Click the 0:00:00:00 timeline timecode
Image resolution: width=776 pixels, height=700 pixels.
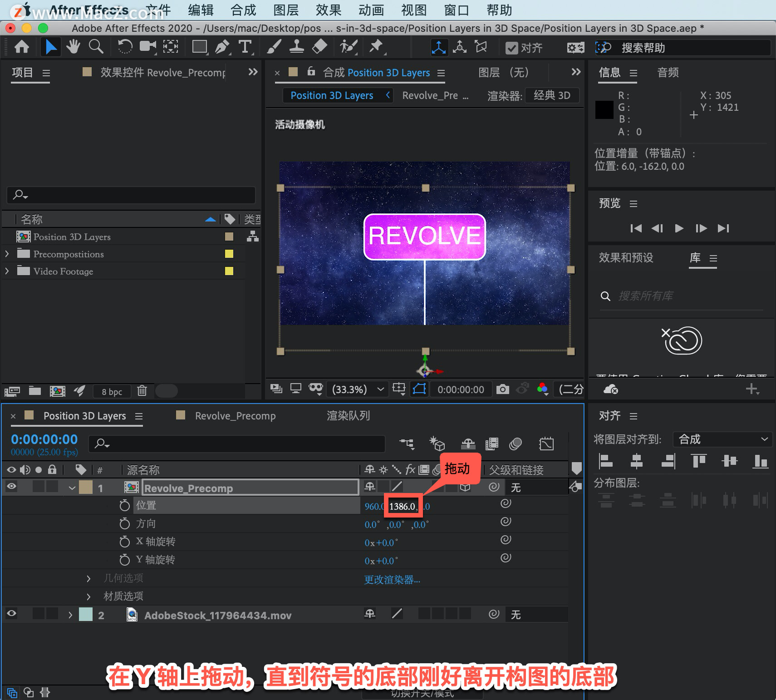coord(44,439)
